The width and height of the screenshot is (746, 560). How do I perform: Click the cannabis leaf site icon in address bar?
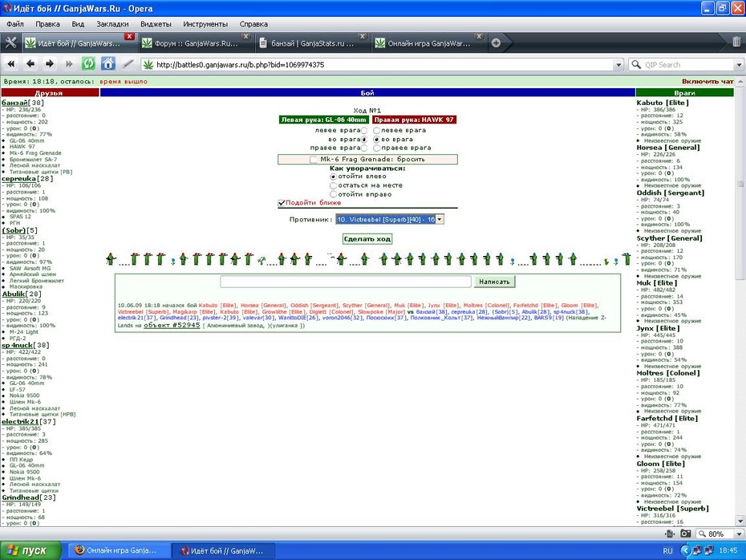coord(148,64)
